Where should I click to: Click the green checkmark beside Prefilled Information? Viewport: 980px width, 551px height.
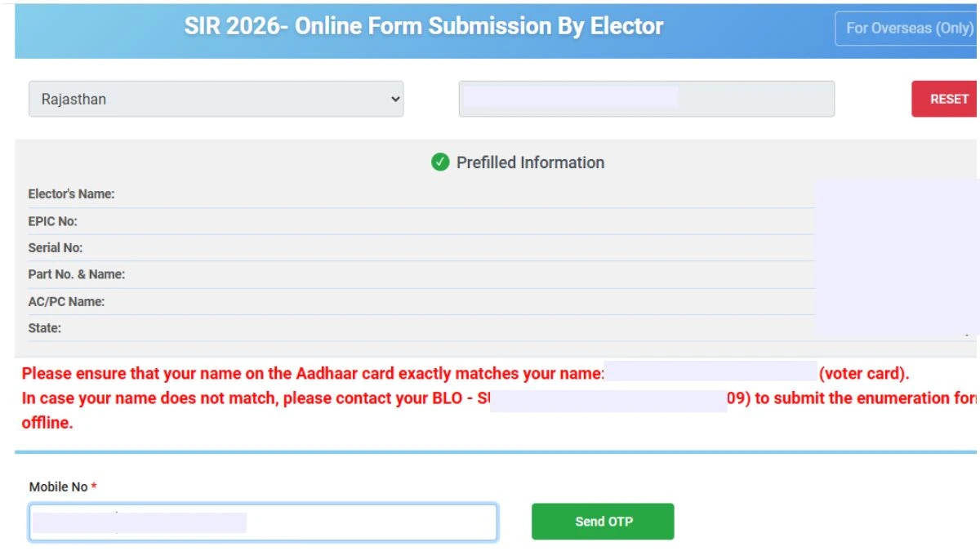440,162
